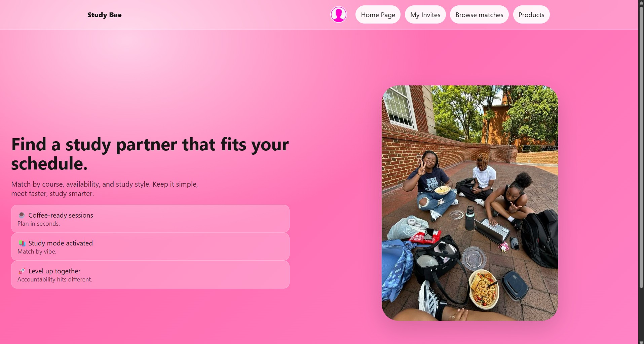The height and width of the screenshot is (344, 644).
Task: Click the coffee cup emoji icon
Action: pos(22,215)
